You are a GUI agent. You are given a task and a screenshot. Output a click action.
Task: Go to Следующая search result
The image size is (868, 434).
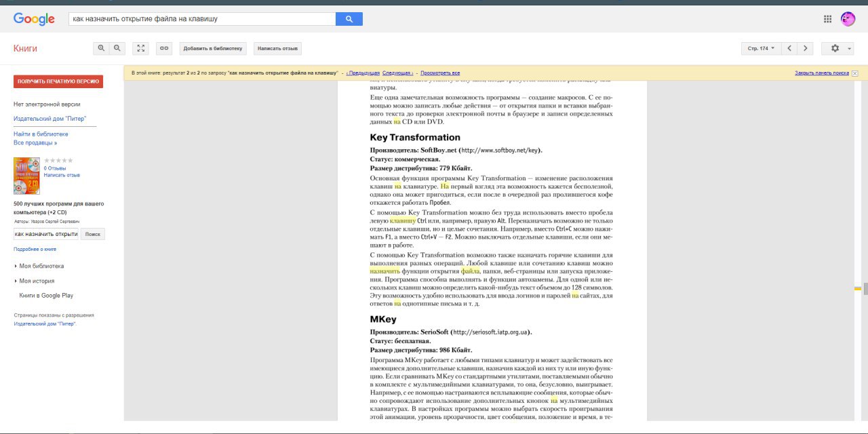(x=397, y=73)
